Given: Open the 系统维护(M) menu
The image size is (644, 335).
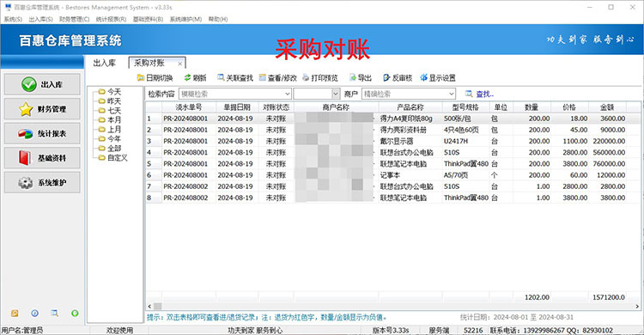Looking at the screenshot, I should click(x=185, y=19).
